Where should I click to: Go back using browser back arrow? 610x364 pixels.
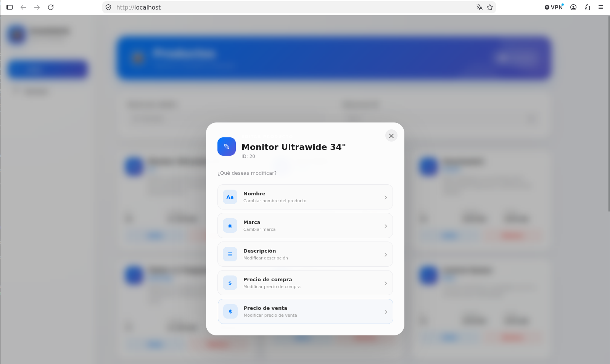[23, 7]
